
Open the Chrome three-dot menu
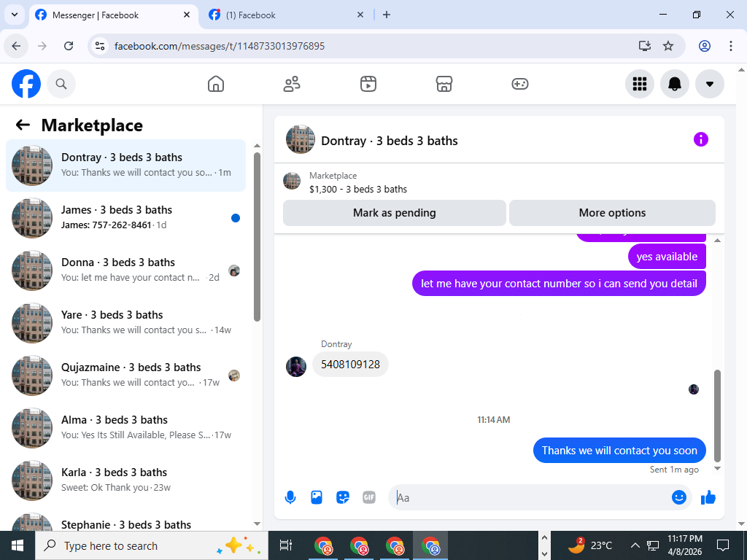(x=731, y=46)
